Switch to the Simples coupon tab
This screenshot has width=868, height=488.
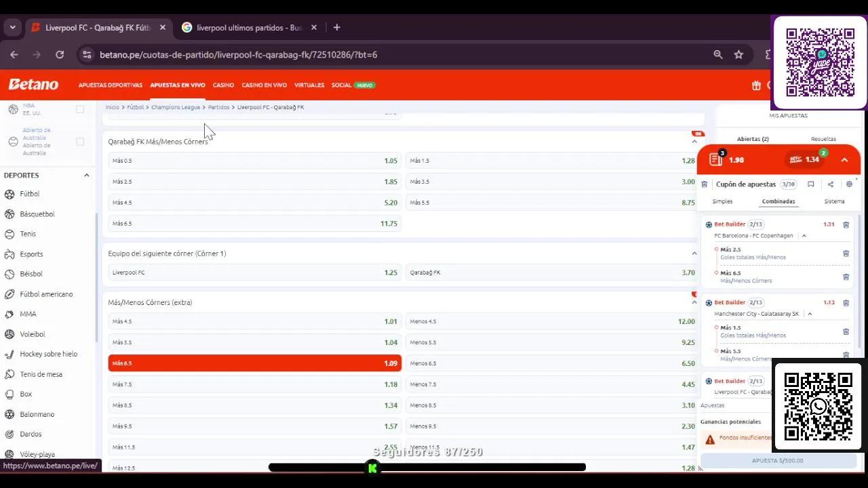722,201
